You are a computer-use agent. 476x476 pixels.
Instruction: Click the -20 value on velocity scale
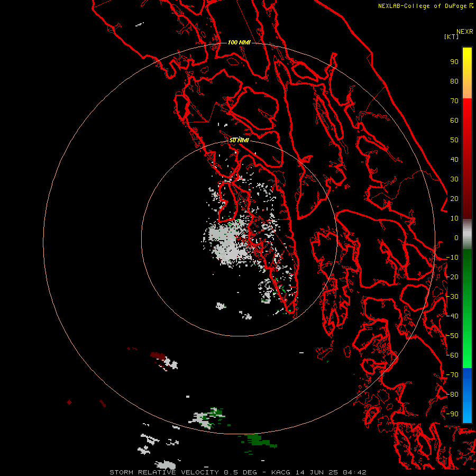click(452, 277)
